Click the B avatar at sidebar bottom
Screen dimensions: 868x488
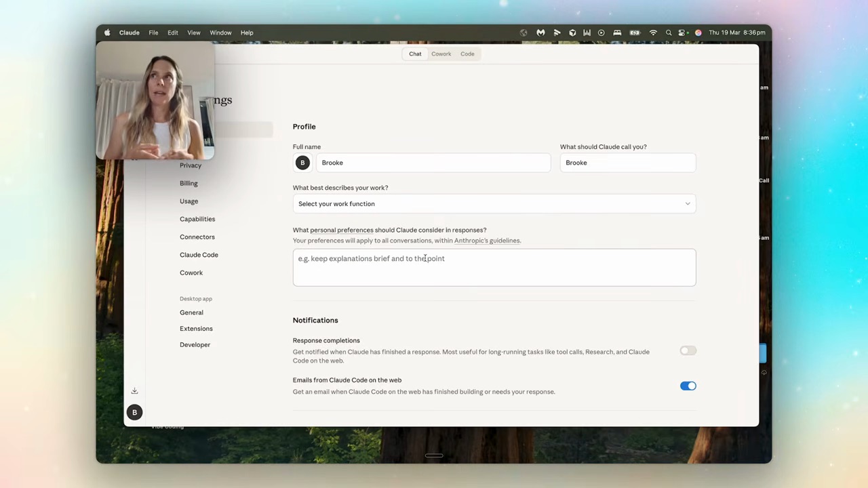tap(134, 412)
